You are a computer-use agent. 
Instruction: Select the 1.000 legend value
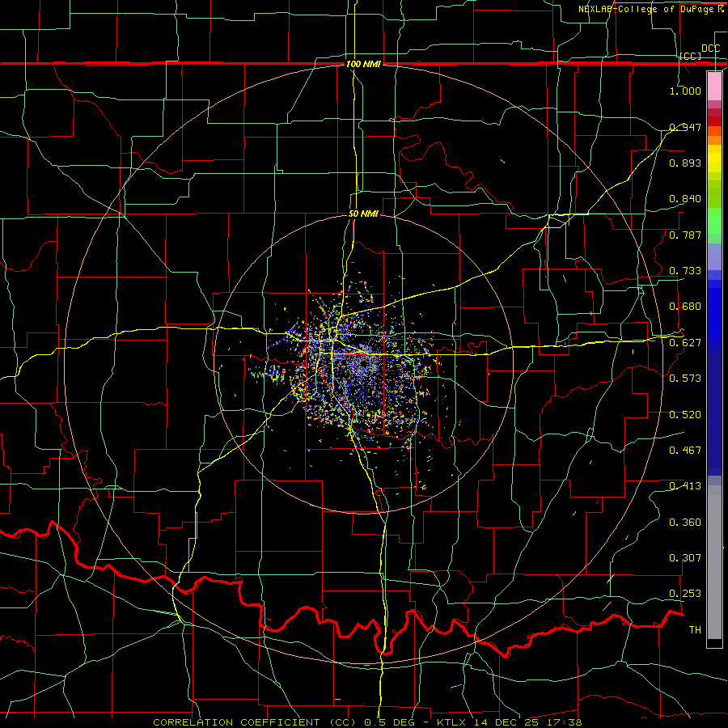(x=685, y=91)
